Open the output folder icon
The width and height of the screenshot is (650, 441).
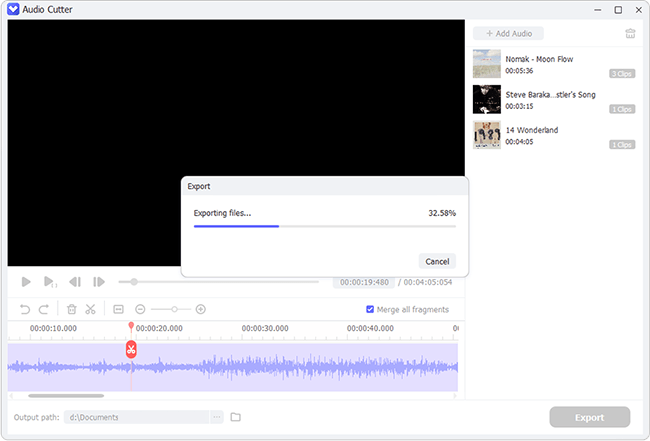coord(235,417)
